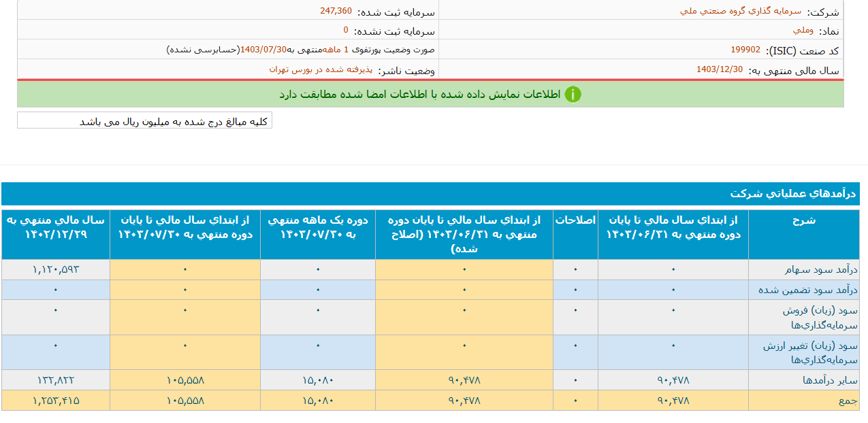Click the one-month value 15,080 in the سایر درآمدها row
Image resolution: width=868 pixels, height=423 pixels.
click(x=318, y=380)
